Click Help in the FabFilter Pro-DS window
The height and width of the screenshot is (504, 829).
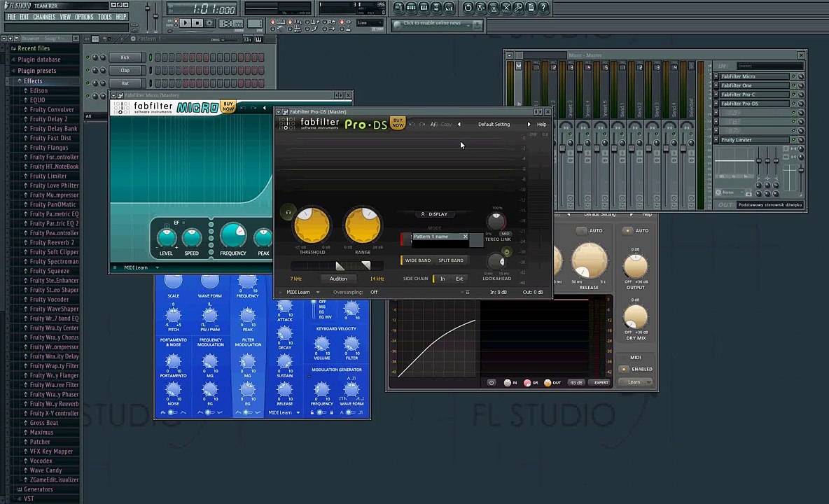pos(541,125)
